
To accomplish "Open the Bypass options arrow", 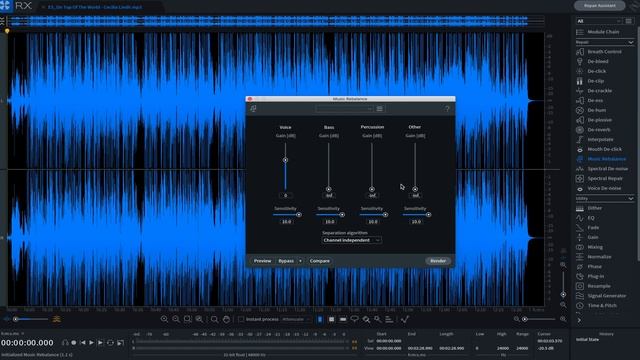I will [300, 261].
